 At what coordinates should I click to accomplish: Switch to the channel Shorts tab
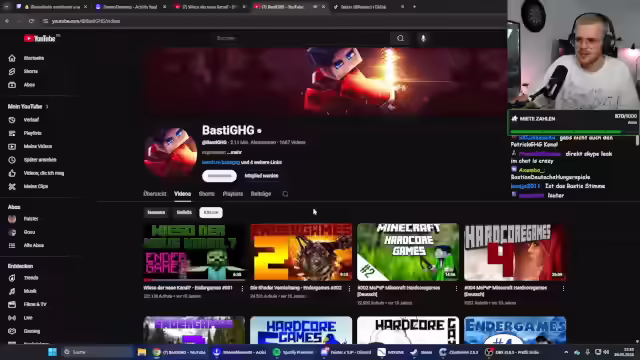[207, 194]
